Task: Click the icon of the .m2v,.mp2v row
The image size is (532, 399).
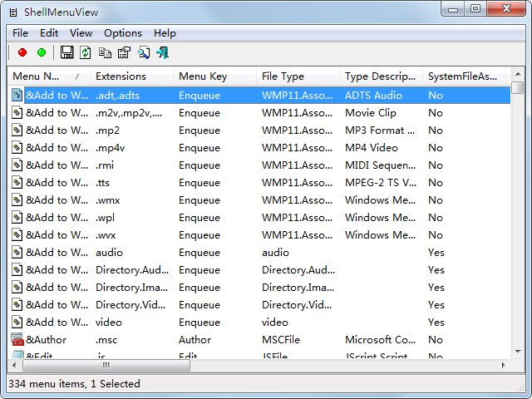Action: [17, 113]
